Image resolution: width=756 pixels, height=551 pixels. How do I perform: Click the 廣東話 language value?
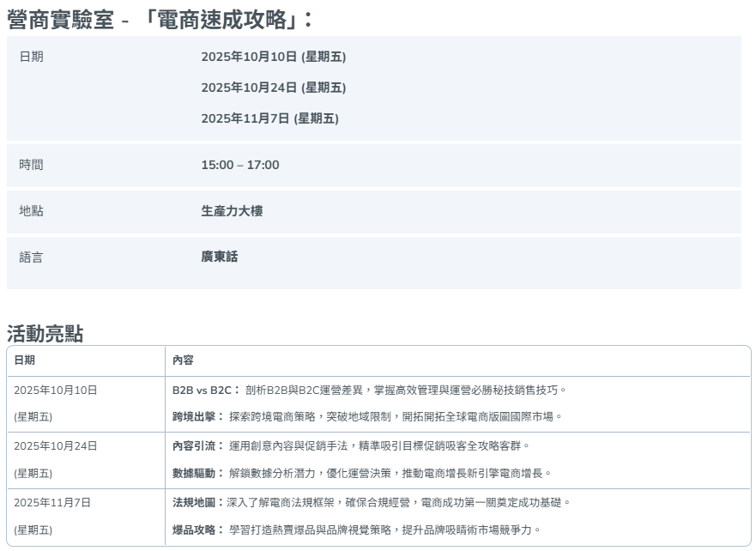tap(220, 257)
